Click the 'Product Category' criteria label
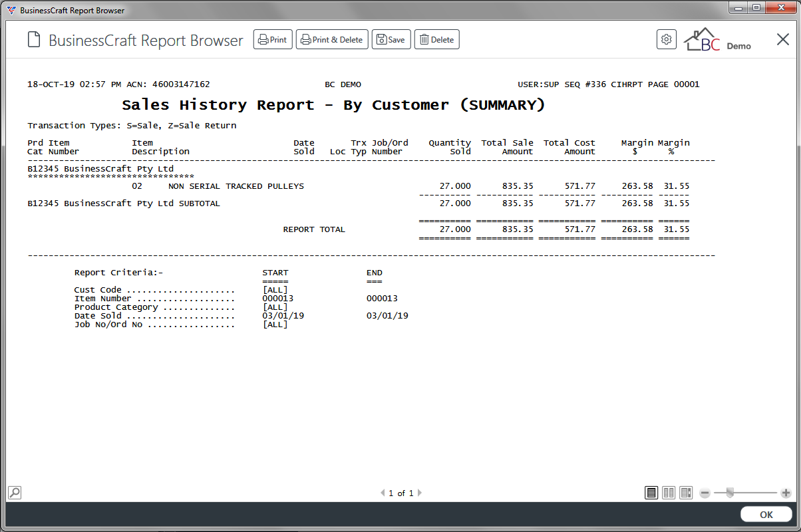801x532 pixels. (x=116, y=307)
